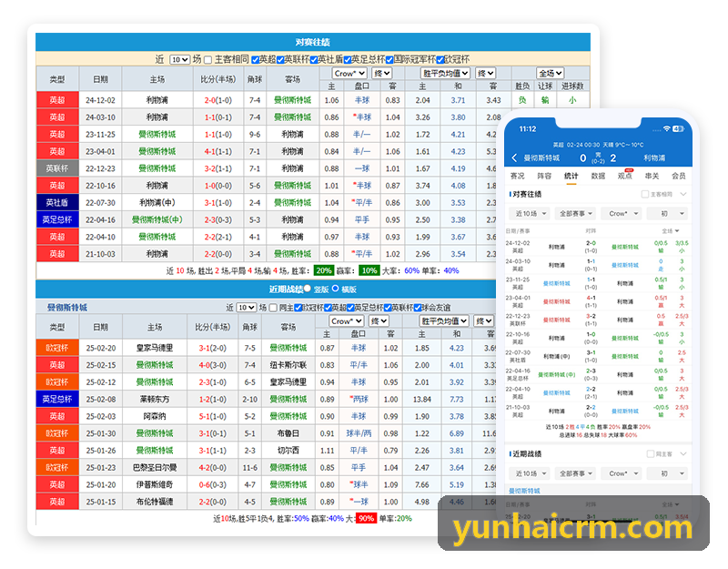Open 全场 dropdown in desktop 对赛往绩 table
Viewport: 728px width, 569px height.
(551, 73)
